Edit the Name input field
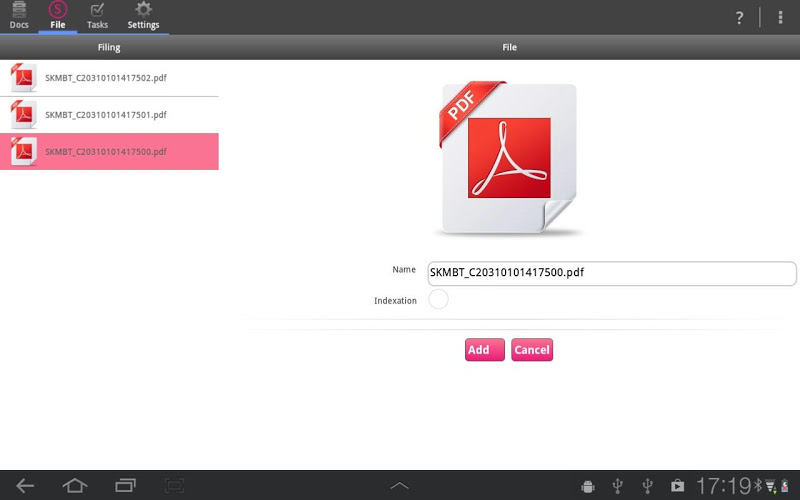 click(x=612, y=273)
